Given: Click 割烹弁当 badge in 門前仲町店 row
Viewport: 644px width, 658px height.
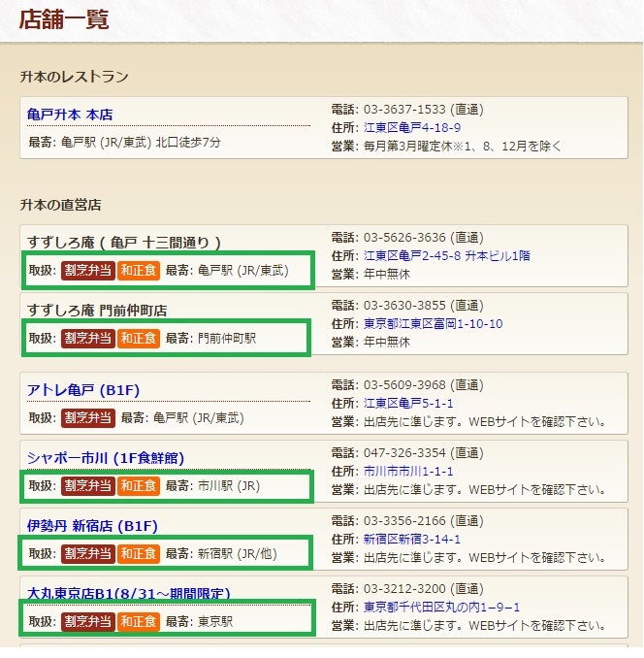Looking at the screenshot, I should (x=88, y=339).
